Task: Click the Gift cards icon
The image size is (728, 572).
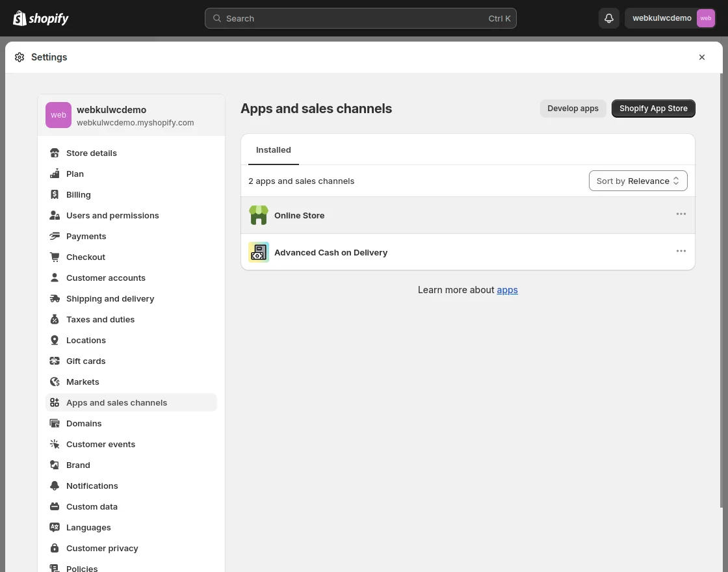Action: click(x=55, y=361)
